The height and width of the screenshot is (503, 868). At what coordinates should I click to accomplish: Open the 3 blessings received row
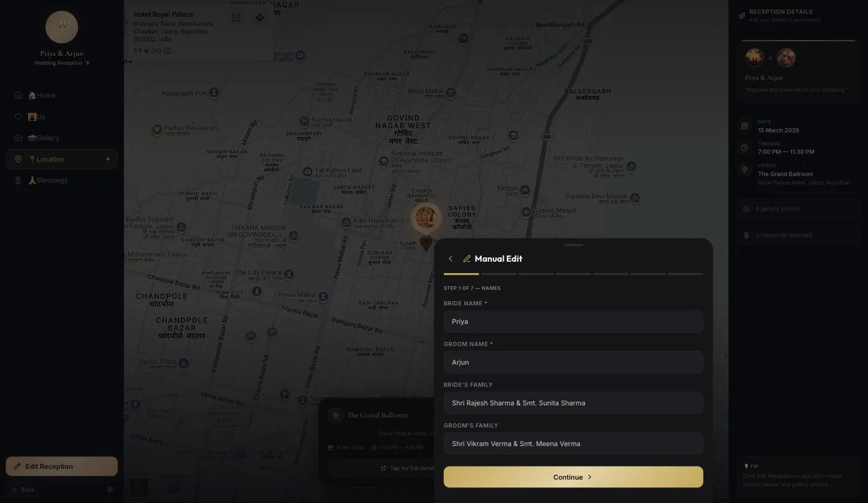click(x=798, y=235)
